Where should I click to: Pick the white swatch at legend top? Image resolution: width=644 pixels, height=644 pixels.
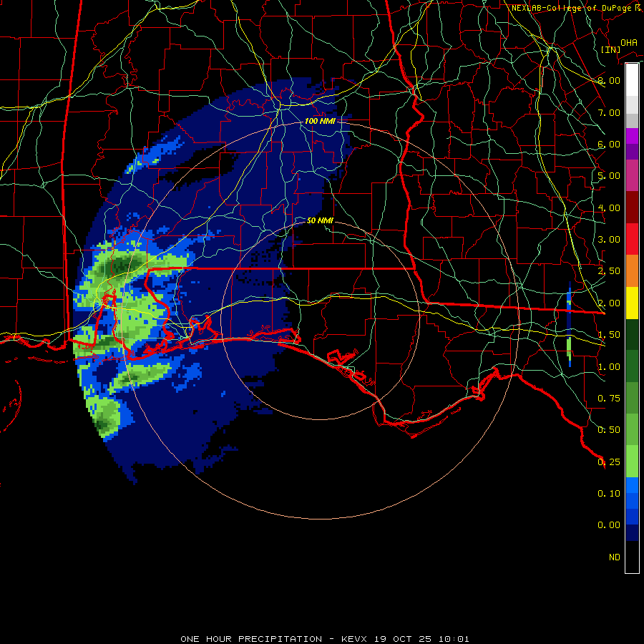[x=632, y=79]
